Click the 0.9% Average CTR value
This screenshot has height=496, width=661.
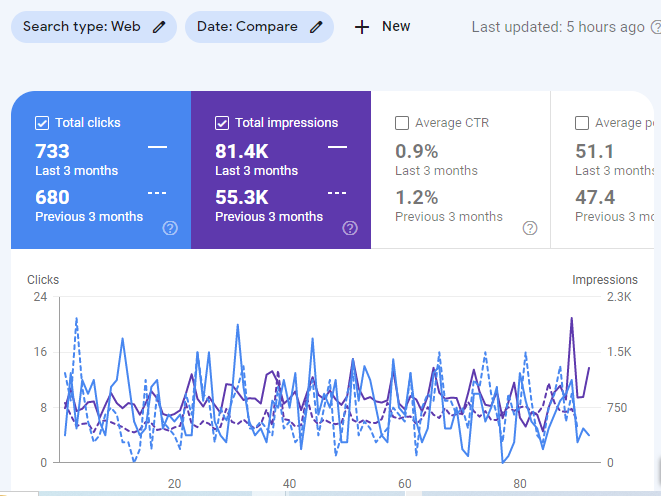click(416, 151)
